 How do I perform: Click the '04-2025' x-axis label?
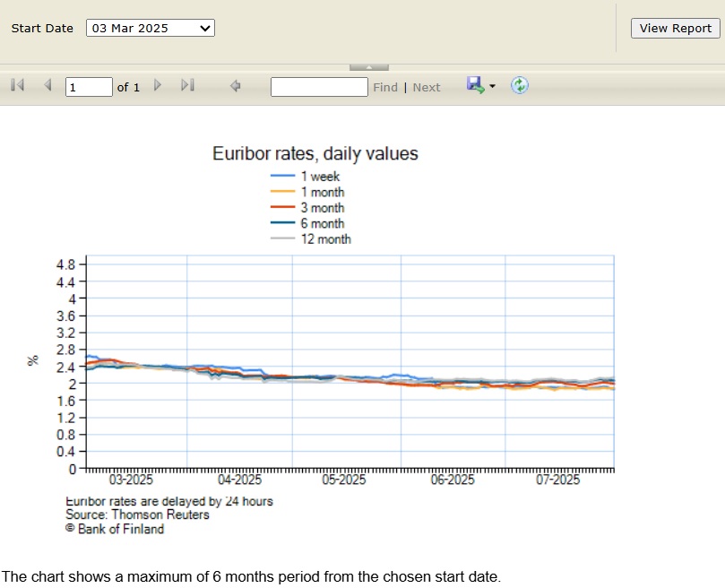pos(239,480)
